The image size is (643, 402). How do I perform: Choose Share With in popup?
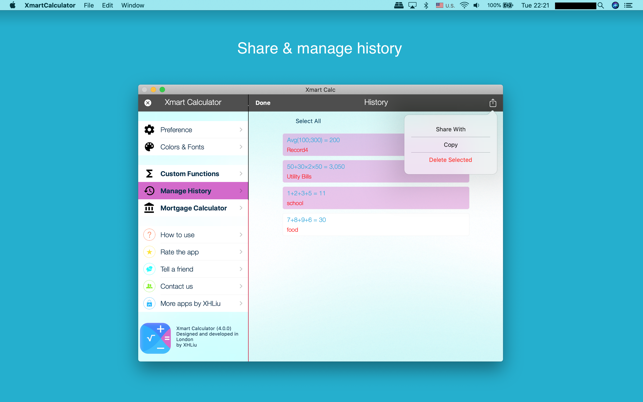click(450, 129)
